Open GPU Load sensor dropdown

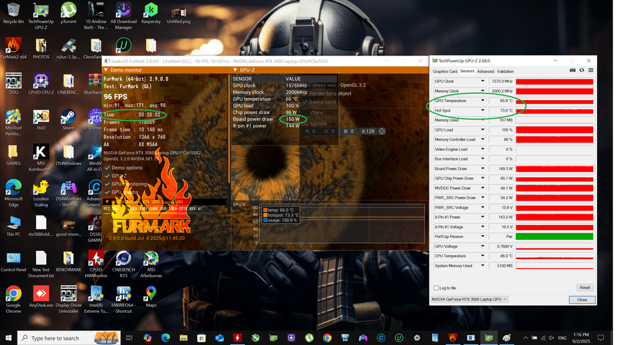(482, 130)
